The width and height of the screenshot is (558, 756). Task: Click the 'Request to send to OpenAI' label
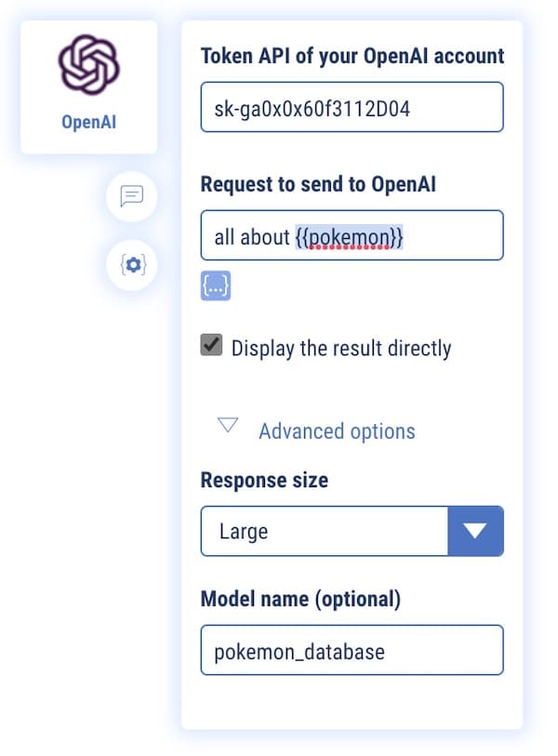(318, 184)
